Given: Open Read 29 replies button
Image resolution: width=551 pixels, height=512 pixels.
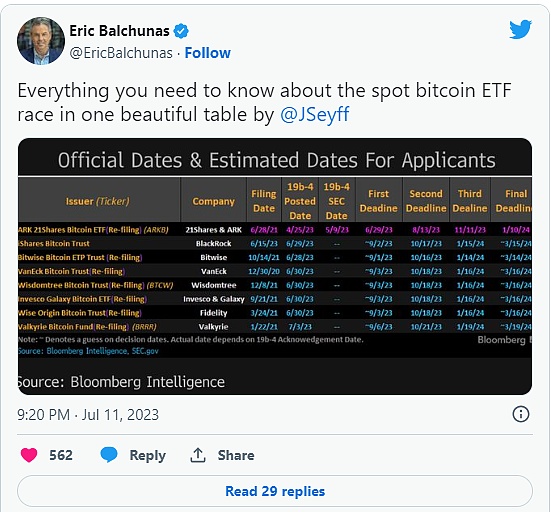Looking at the screenshot, I should click(275, 491).
